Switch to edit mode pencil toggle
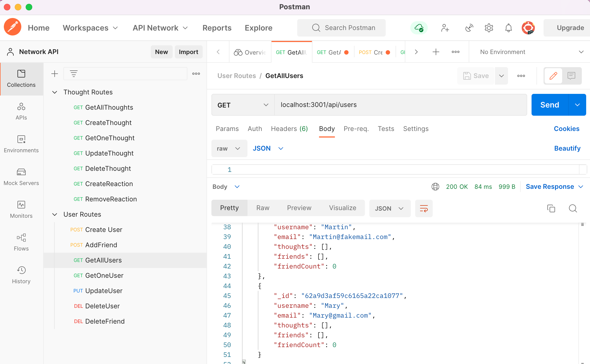590x364 pixels. click(x=553, y=76)
